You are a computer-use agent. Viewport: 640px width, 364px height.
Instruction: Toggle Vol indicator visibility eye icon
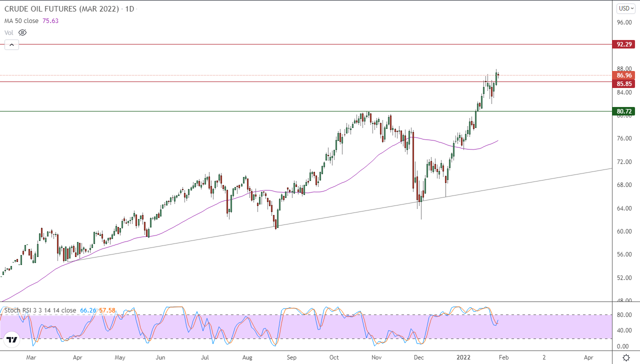click(22, 32)
